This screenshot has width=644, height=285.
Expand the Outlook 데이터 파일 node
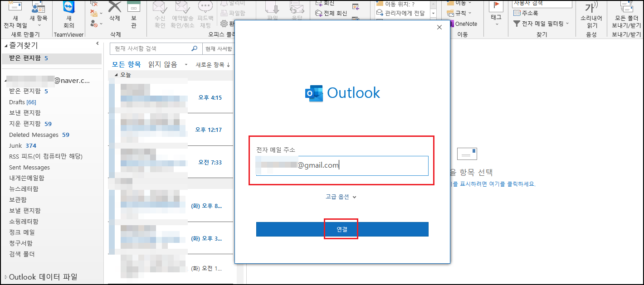coord(5,277)
